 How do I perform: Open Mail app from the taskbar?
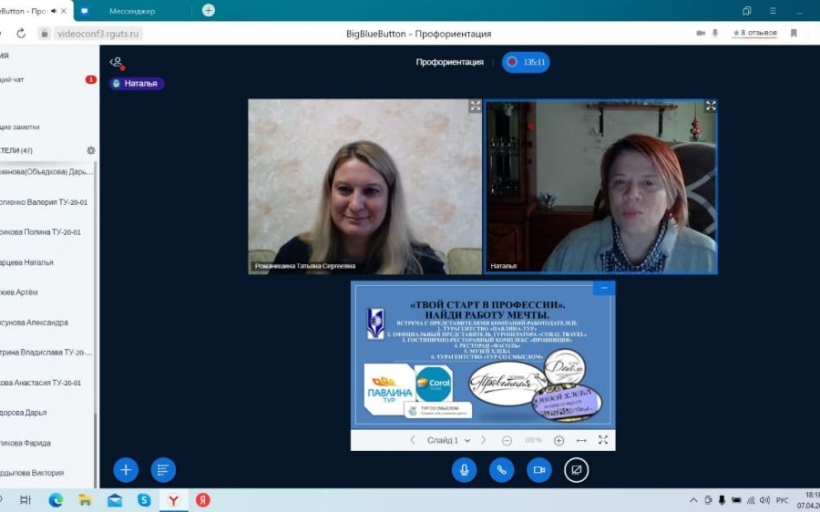115,500
